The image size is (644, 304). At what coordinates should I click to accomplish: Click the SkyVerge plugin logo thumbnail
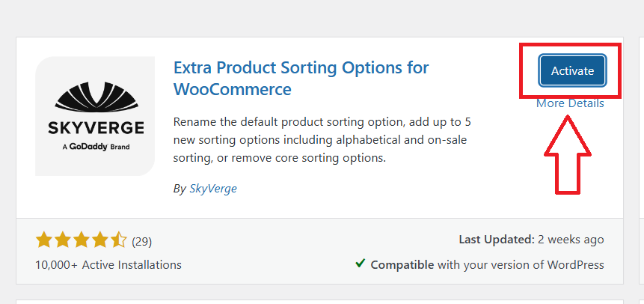click(95, 116)
